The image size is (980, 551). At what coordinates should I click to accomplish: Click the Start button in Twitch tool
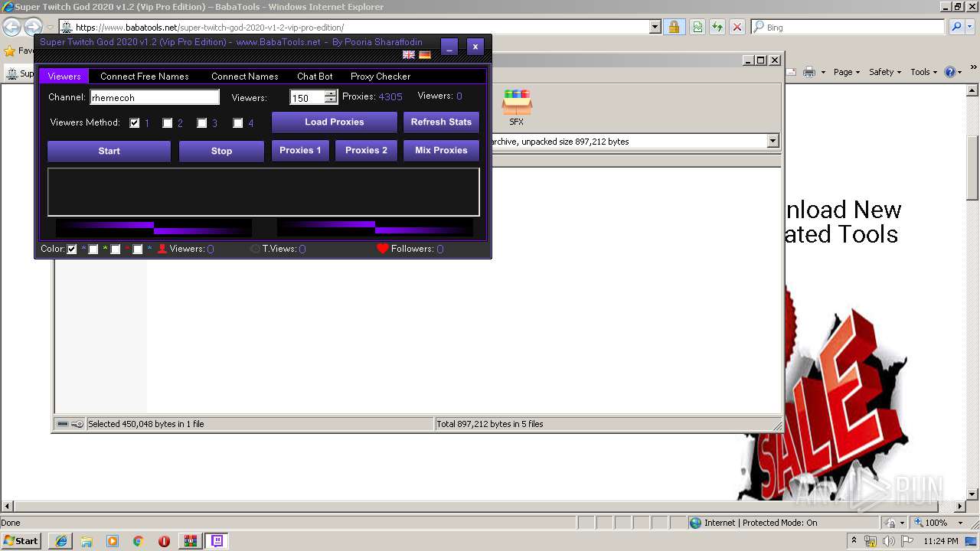(109, 151)
